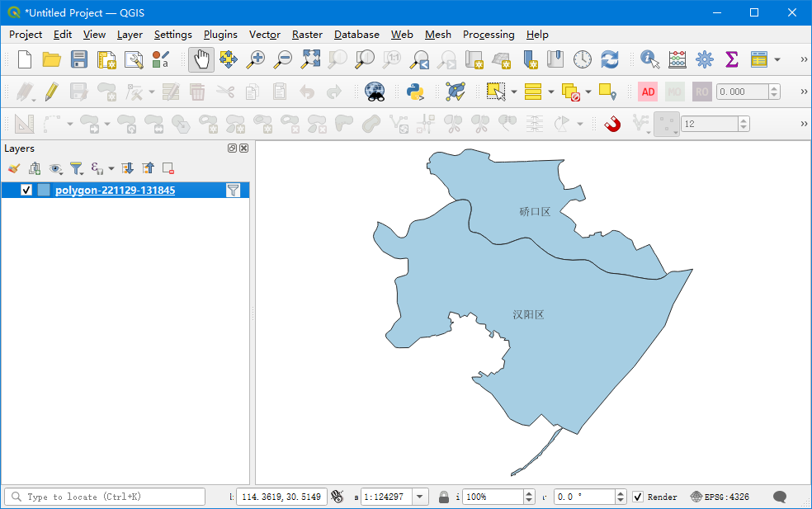Increase the snapping tolerance value 12 stepper
The image size is (812, 509).
[744, 120]
